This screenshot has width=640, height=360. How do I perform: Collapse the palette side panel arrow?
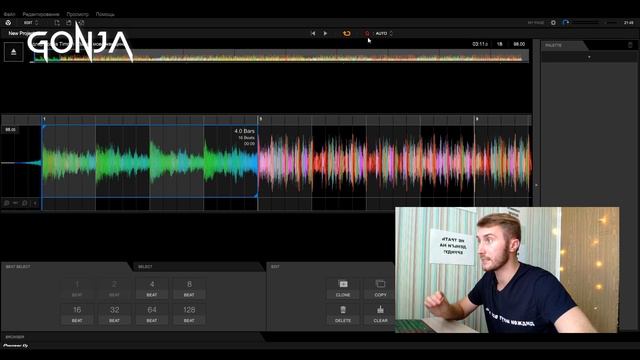point(536,185)
